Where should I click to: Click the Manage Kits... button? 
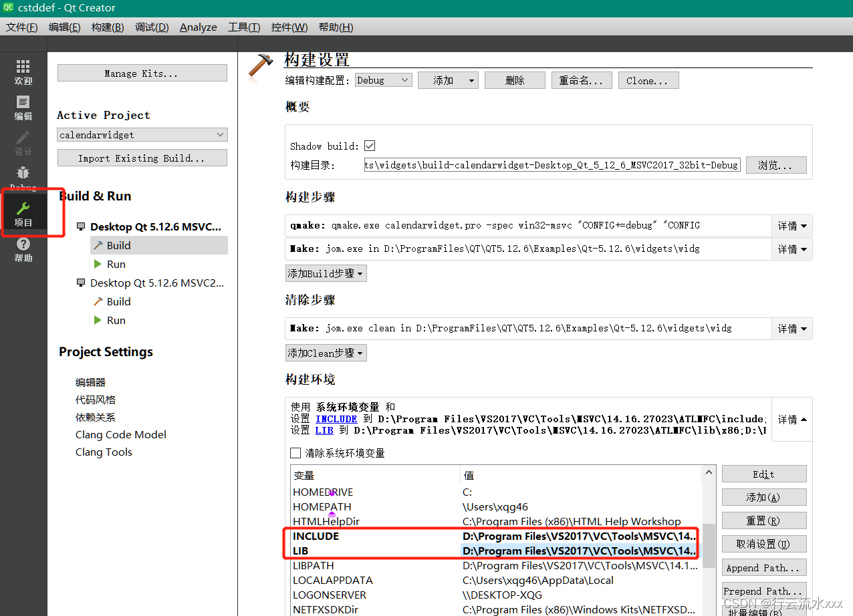point(142,73)
